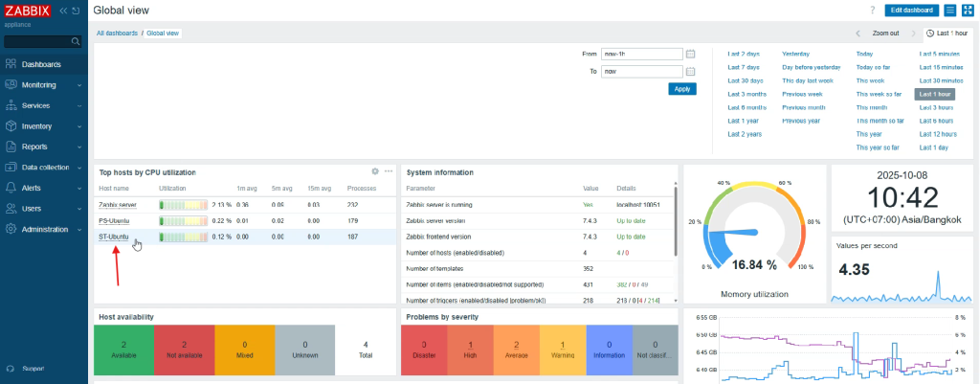Expand the Data collection menu
Screen dimensions: 980x384
click(43, 167)
